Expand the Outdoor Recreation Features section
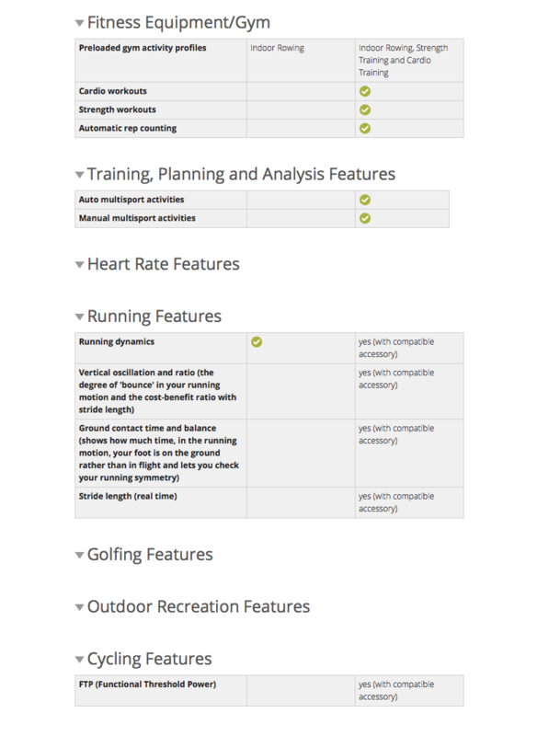The image size is (560, 736). point(80,607)
